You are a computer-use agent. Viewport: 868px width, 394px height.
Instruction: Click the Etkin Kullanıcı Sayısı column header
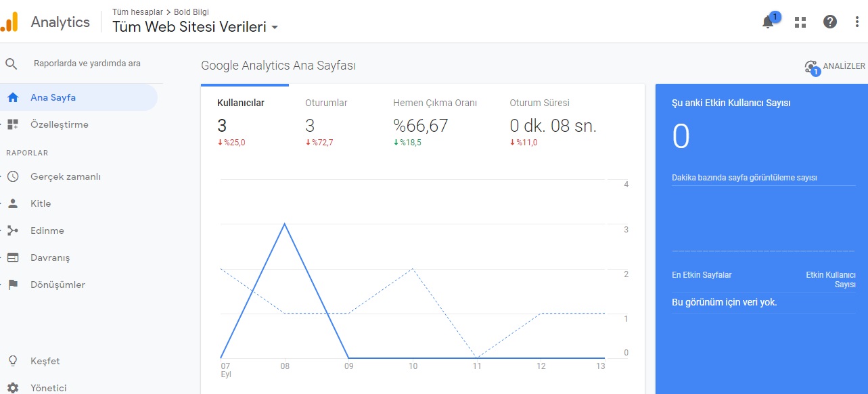coord(831,280)
